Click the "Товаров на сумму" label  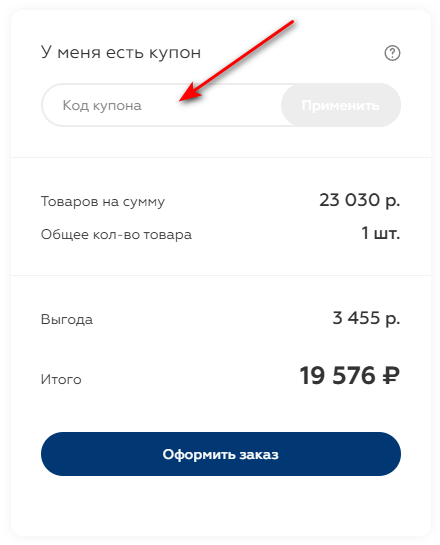[103, 202]
